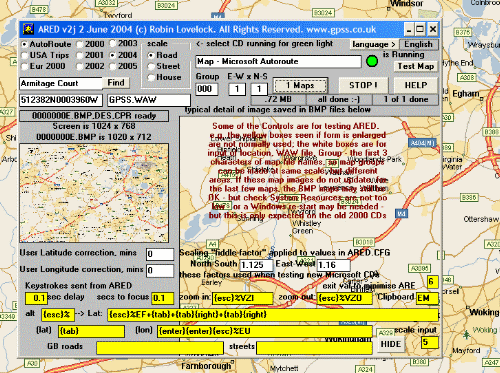The image size is (500, 373).
Task: Click the Group 000 input box
Action: pyautogui.click(x=207, y=89)
